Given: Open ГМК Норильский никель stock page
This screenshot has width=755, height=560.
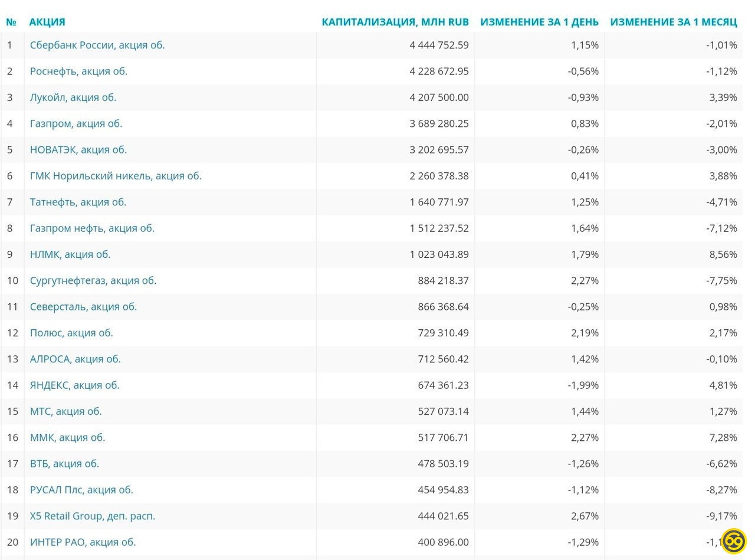Looking at the screenshot, I should tap(116, 176).
